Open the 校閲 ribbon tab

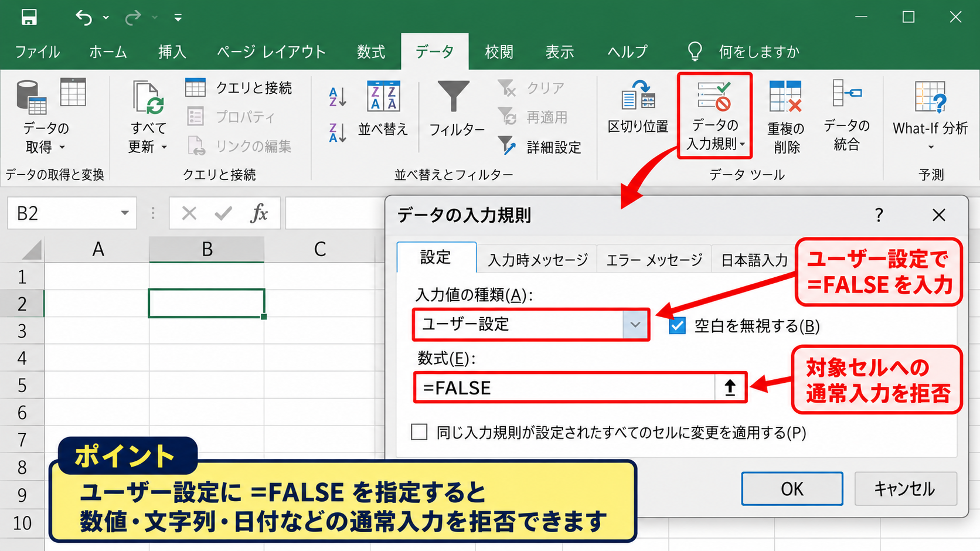pyautogui.click(x=499, y=52)
